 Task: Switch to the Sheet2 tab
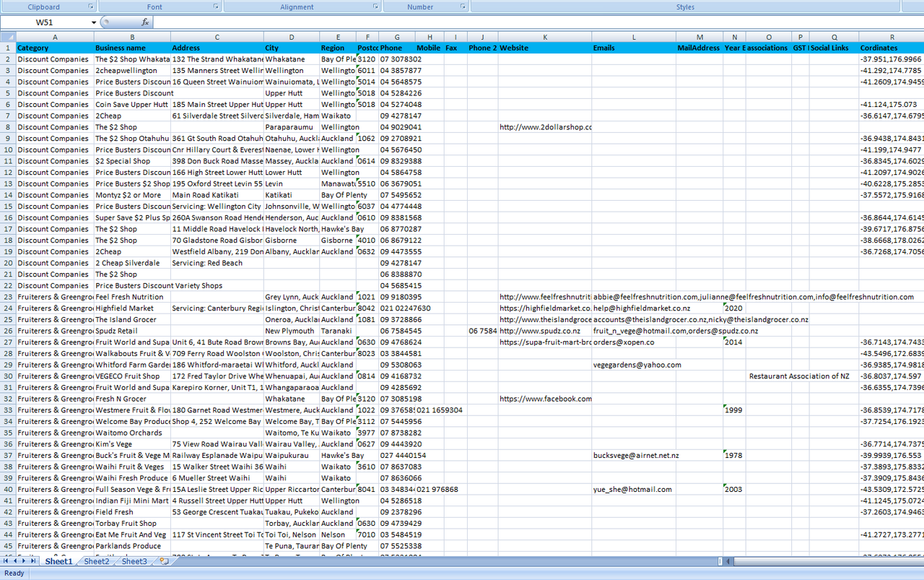click(x=97, y=561)
